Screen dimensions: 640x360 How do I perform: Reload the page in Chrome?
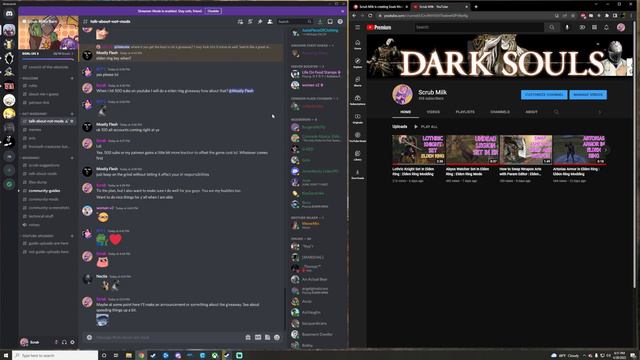point(370,16)
